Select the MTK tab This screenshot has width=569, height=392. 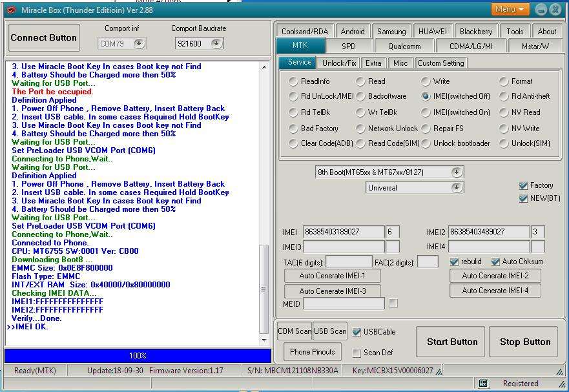click(300, 45)
